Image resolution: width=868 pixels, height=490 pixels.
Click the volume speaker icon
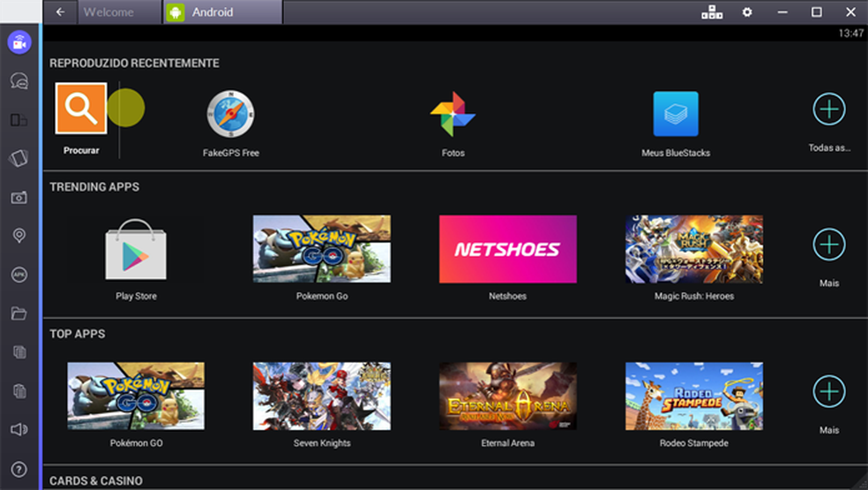[x=19, y=430]
